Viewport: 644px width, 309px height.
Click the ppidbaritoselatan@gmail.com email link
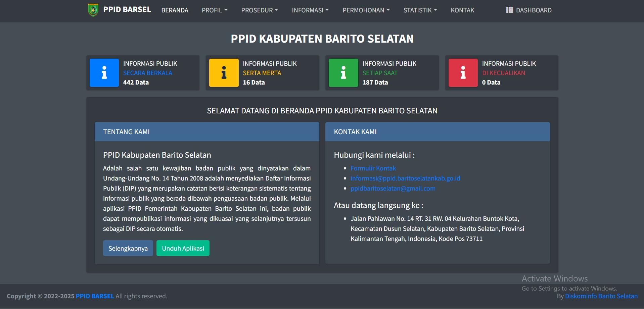pyautogui.click(x=393, y=188)
